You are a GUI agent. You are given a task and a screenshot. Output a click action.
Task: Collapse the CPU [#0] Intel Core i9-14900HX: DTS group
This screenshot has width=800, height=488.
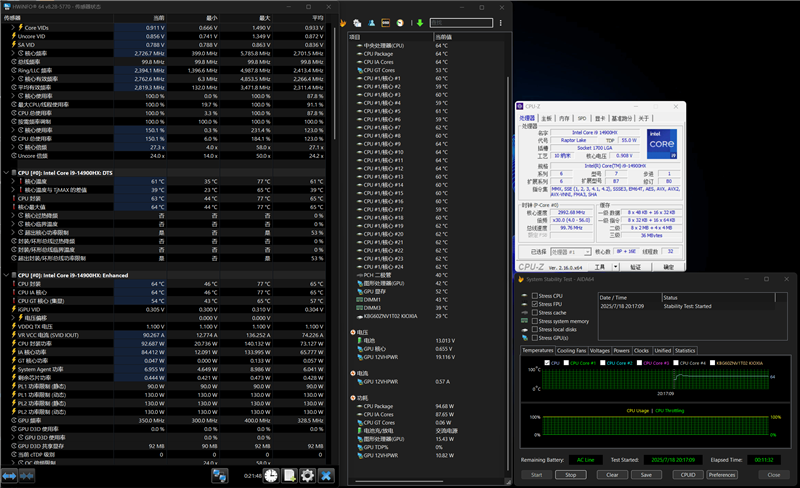[x=6, y=173]
